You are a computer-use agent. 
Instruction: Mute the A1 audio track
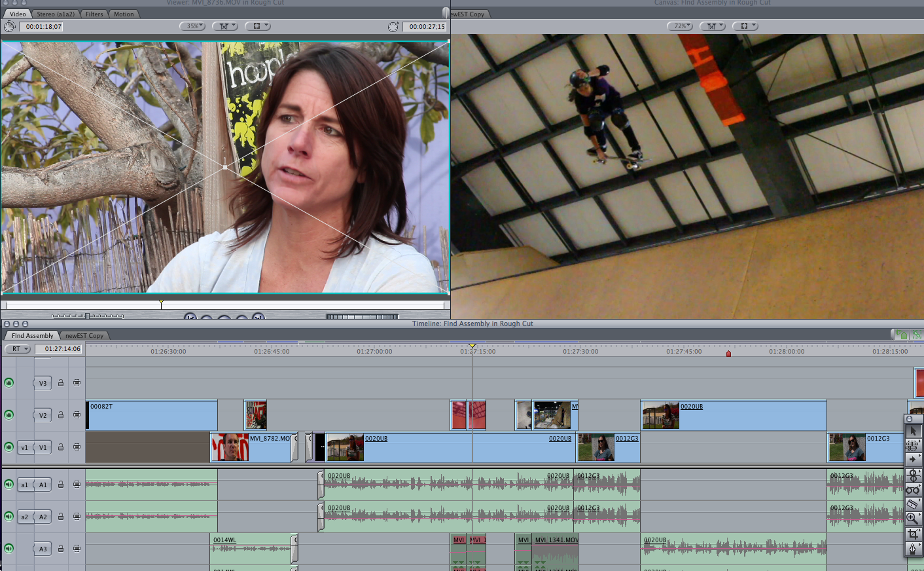[x=9, y=485]
